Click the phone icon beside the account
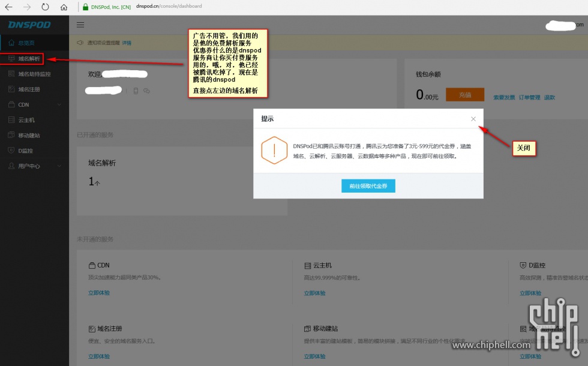This screenshot has height=366, width=588. pyautogui.click(x=136, y=91)
